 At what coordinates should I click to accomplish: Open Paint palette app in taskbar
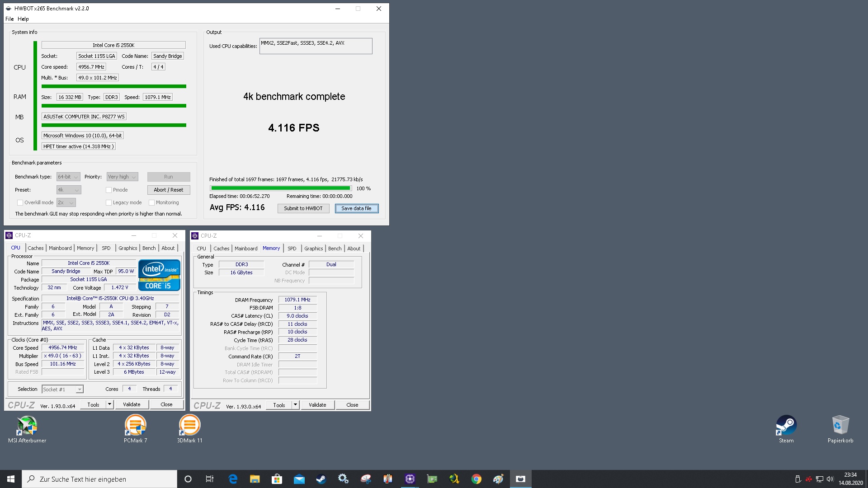point(498,479)
